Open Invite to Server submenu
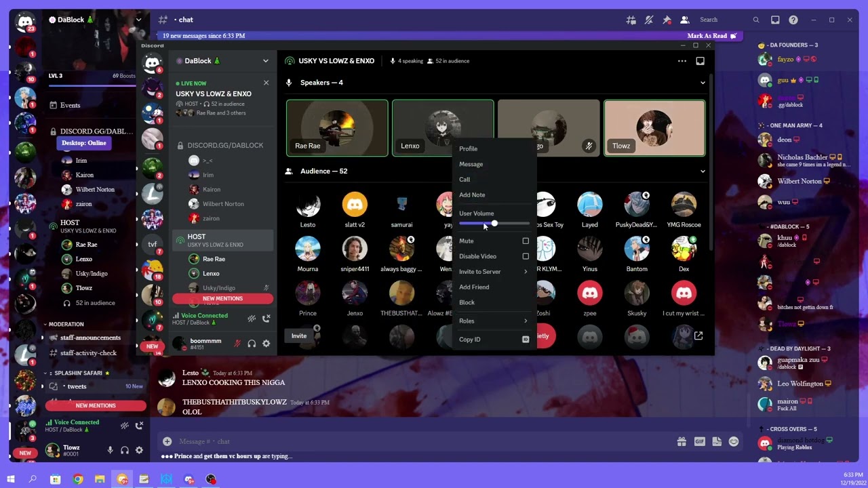Image resolution: width=868 pixels, height=488 pixels. tap(494, 272)
